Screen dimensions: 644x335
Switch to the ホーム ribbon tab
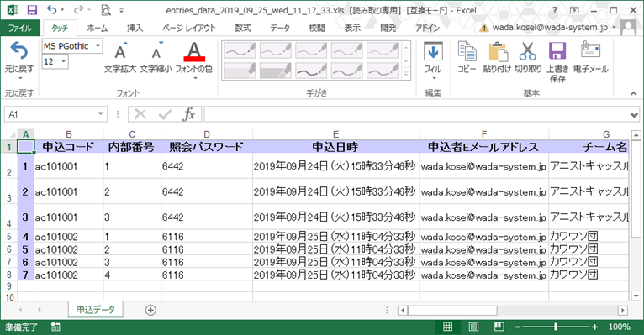(98, 28)
